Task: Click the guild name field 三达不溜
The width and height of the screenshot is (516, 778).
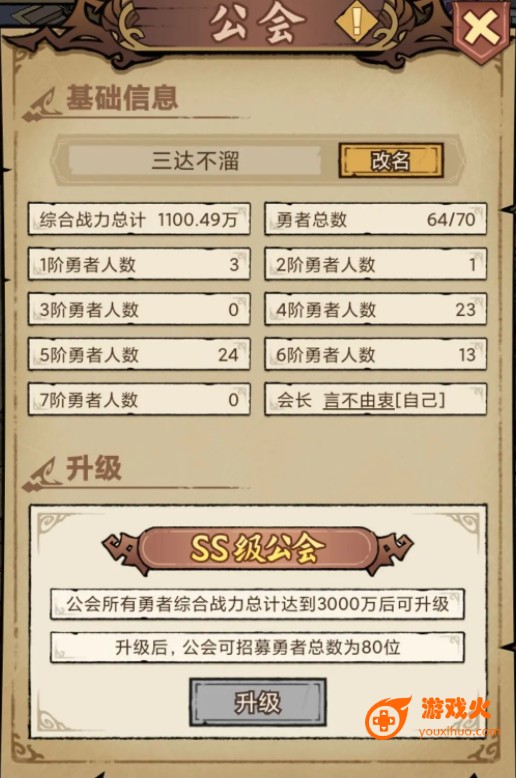Action: pos(195,161)
